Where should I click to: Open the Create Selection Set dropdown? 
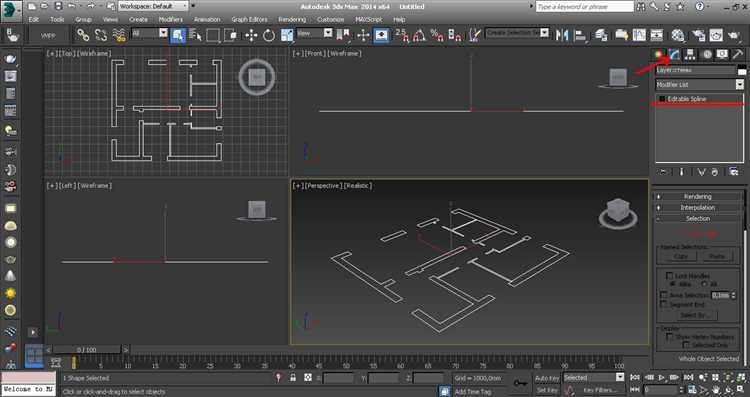[x=517, y=33]
